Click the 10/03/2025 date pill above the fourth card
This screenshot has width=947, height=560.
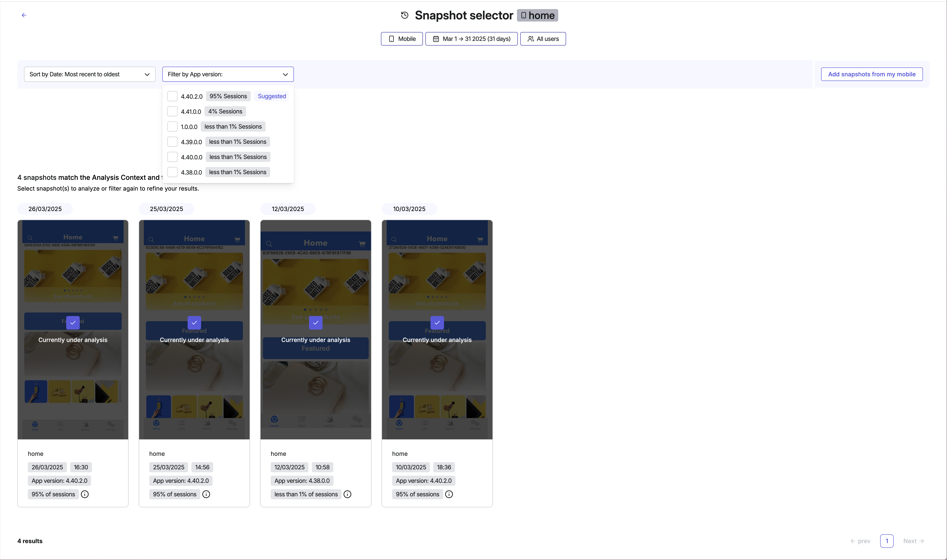(x=409, y=209)
